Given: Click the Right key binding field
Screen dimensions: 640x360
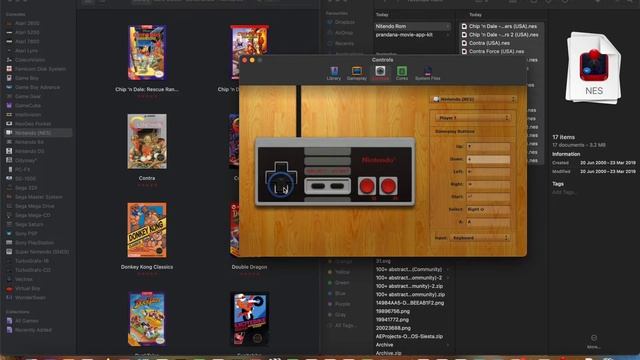Looking at the screenshot, I should point(488,184).
